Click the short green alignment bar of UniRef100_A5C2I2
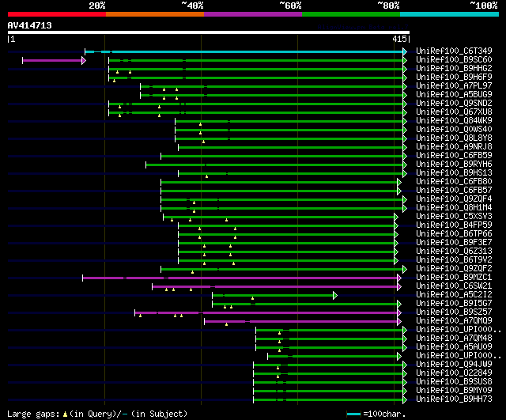 tap(273, 295)
